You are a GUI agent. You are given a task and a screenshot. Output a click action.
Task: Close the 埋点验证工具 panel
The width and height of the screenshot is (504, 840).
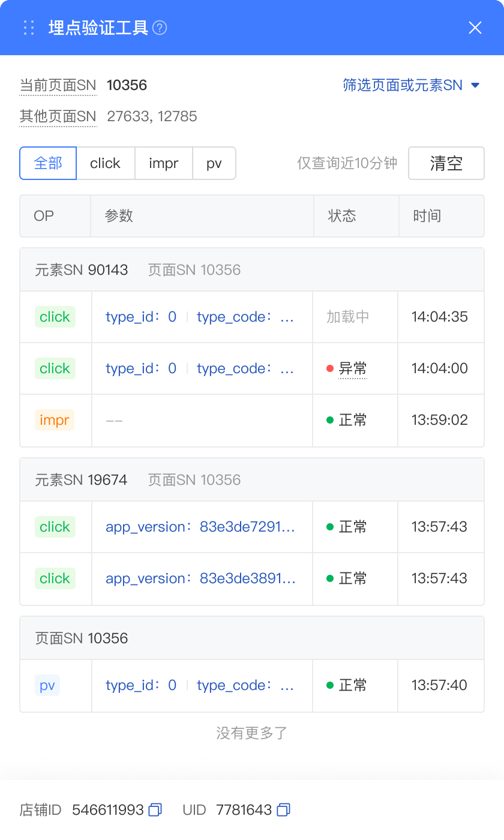(475, 28)
